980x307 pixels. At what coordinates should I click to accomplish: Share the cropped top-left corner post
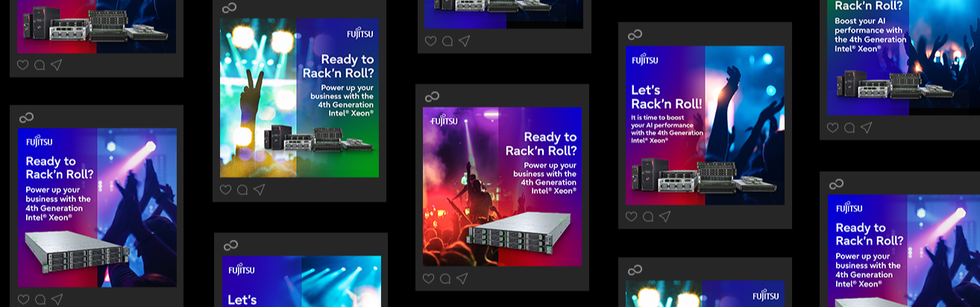56,65
